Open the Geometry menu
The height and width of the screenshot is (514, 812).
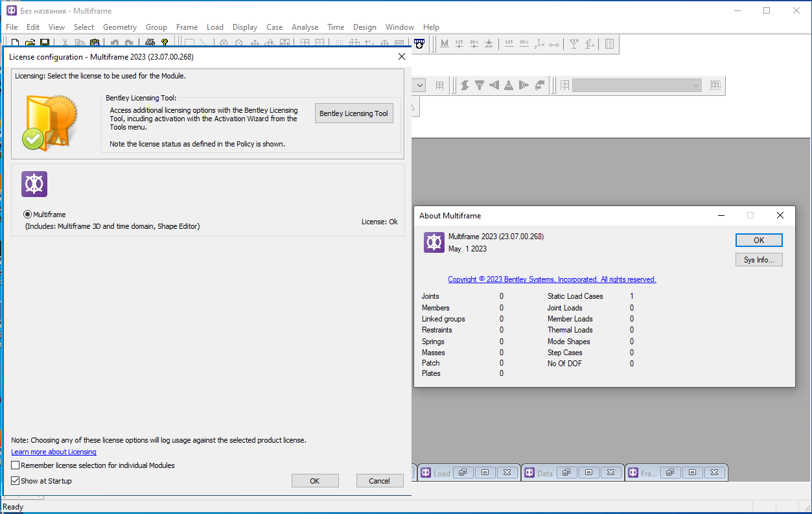tap(120, 27)
